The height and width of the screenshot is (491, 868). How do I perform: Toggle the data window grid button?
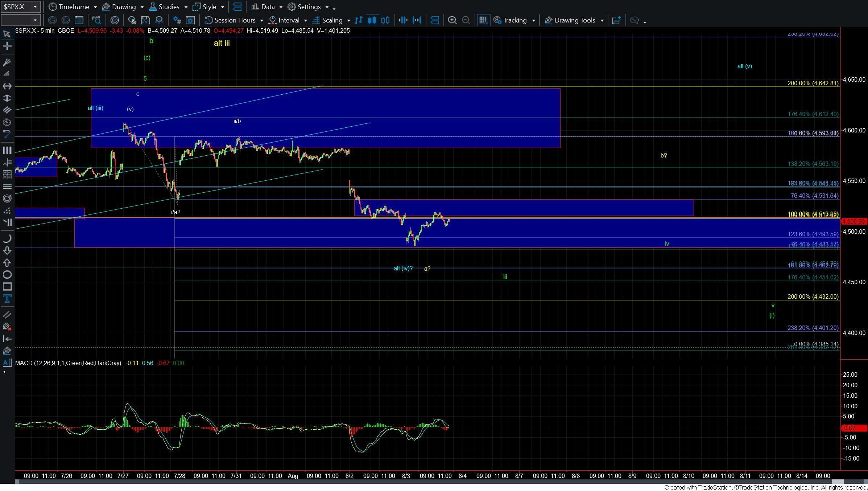click(x=483, y=20)
